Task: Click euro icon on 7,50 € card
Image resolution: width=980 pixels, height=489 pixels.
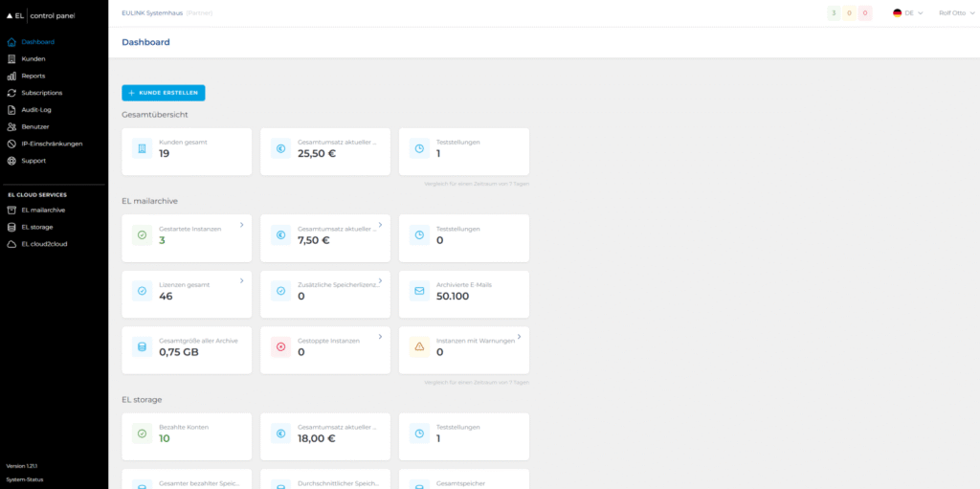Action: [280, 235]
